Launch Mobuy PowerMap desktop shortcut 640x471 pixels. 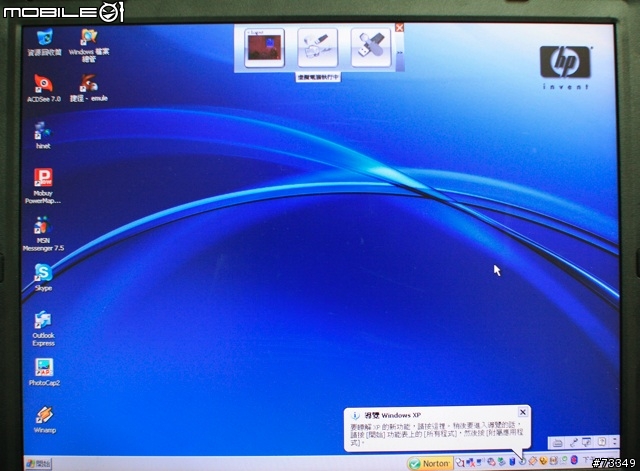click(43, 186)
